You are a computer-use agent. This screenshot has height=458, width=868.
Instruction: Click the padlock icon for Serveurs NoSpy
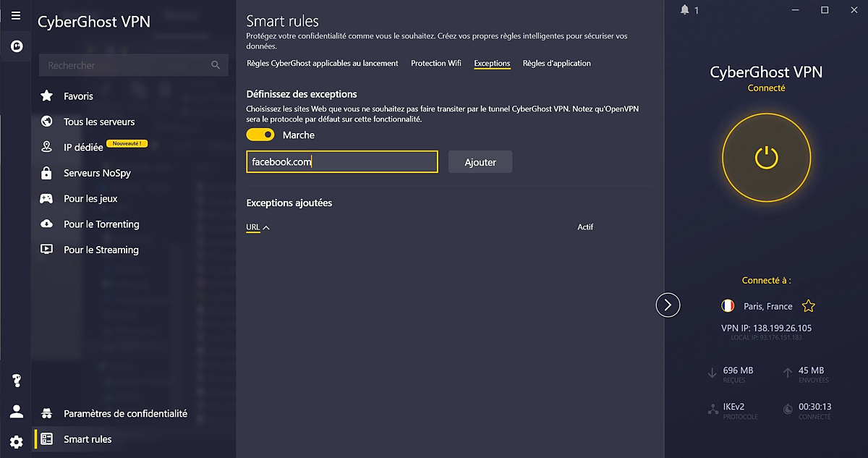click(46, 173)
